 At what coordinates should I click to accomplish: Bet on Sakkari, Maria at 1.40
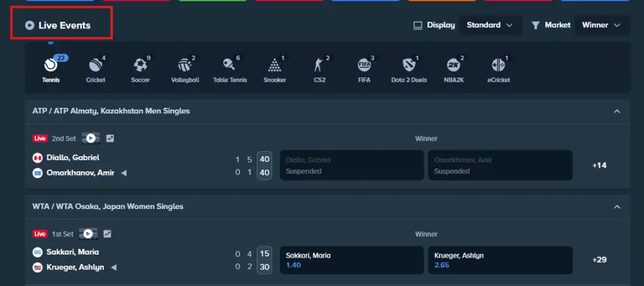tap(352, 260)
